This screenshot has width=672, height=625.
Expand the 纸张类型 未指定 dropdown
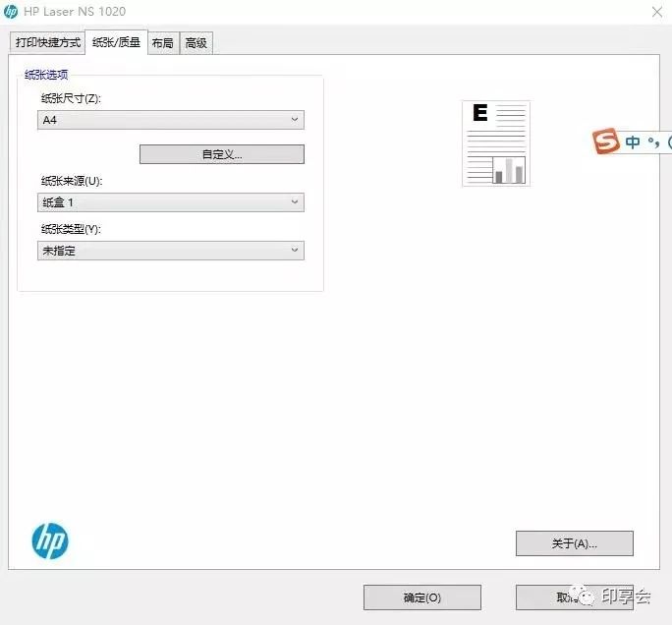coord(171,251)
